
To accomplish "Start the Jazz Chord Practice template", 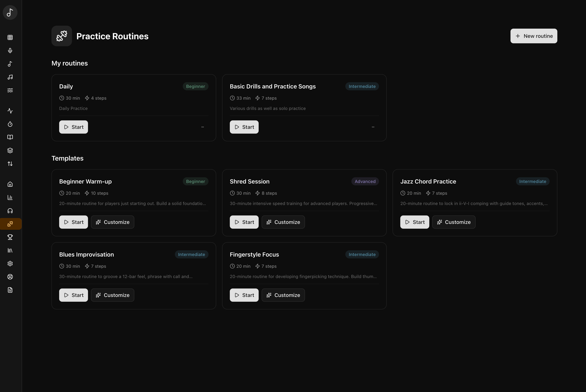I will coord(414,222).
